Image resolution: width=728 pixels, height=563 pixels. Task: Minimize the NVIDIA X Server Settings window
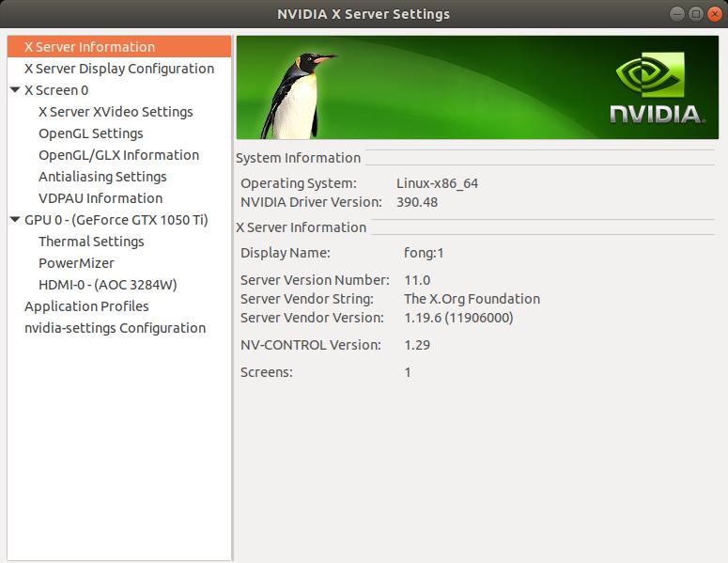[677, 14]
